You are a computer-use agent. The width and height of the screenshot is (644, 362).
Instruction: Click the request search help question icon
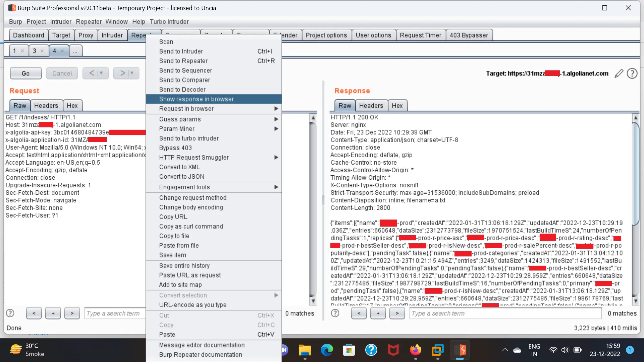[x=10, y=313]
